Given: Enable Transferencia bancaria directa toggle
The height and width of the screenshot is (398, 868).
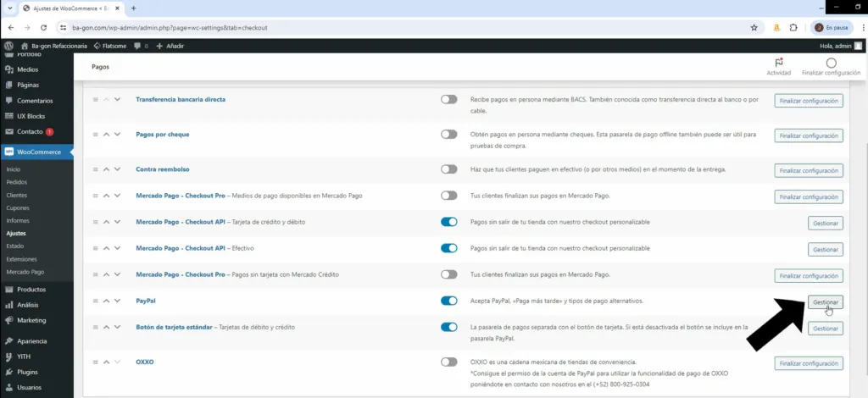Looking at the screenshot, I should [449, 100].
